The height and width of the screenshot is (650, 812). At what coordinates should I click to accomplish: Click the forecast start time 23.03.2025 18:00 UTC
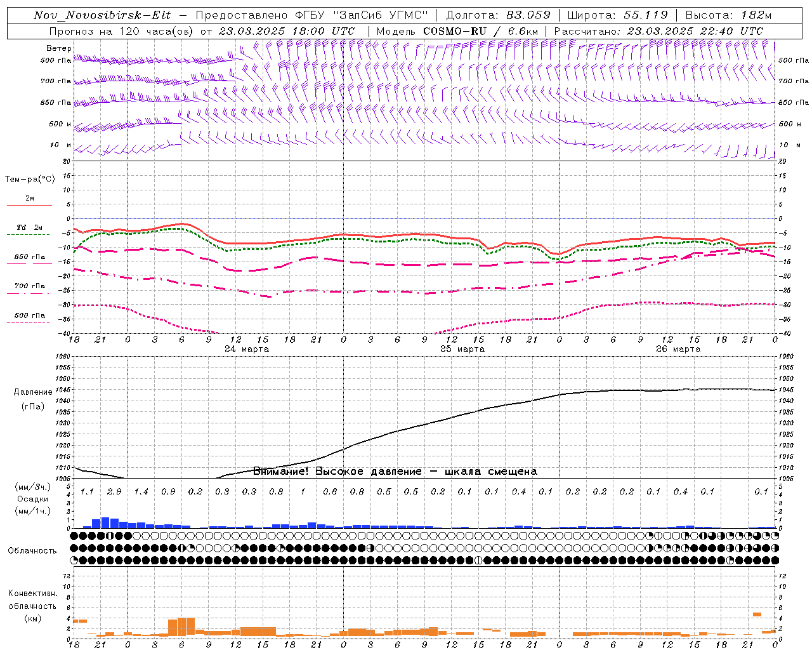(286, 31)
